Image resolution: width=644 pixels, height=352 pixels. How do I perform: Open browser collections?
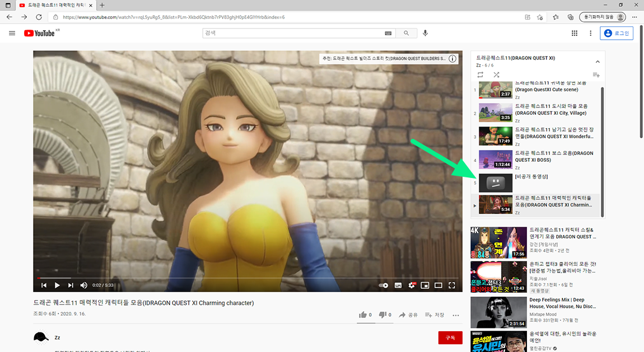point(571,17)
